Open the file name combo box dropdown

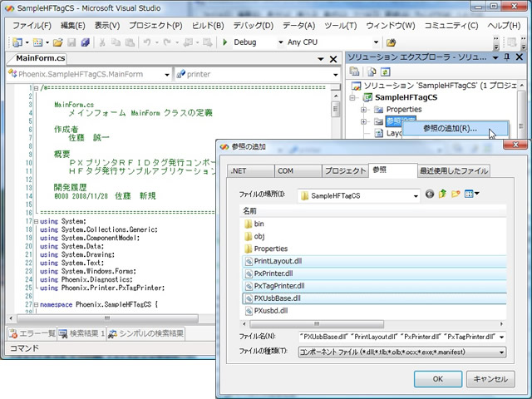(x=501, y=337)
